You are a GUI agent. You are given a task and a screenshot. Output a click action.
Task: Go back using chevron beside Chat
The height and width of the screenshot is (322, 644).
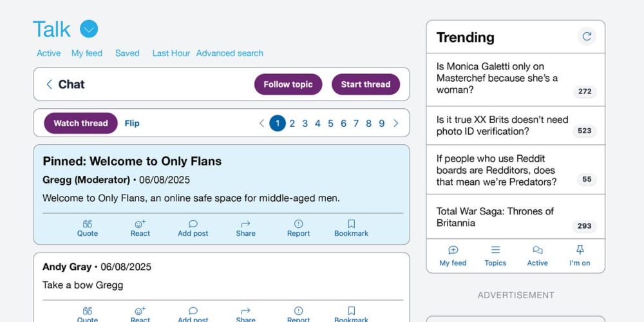point(50,84)
